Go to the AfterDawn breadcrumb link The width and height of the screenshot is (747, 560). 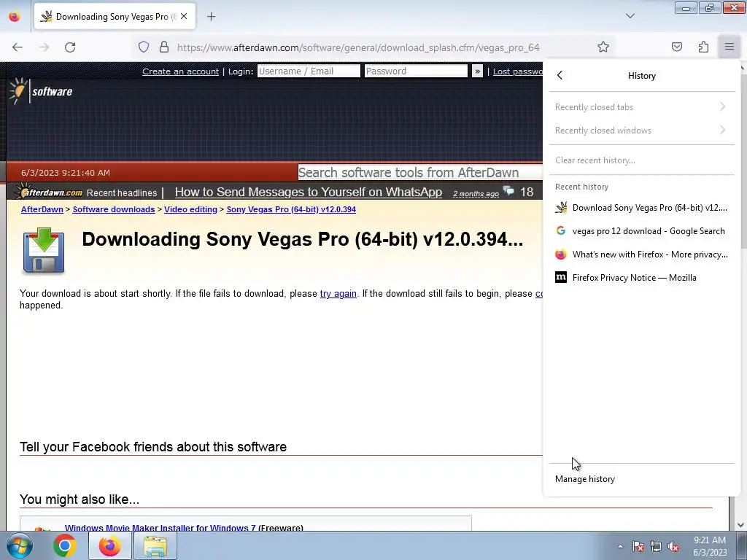(42, 209)
